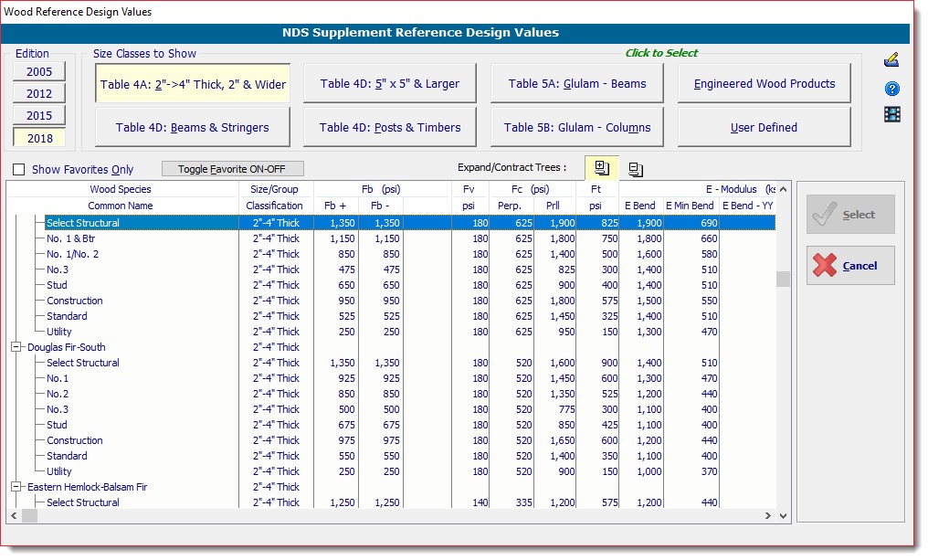Select Engineered Wood Products size class
The image size is (928, 560).
pyautogui.click(x=765, y=84)
